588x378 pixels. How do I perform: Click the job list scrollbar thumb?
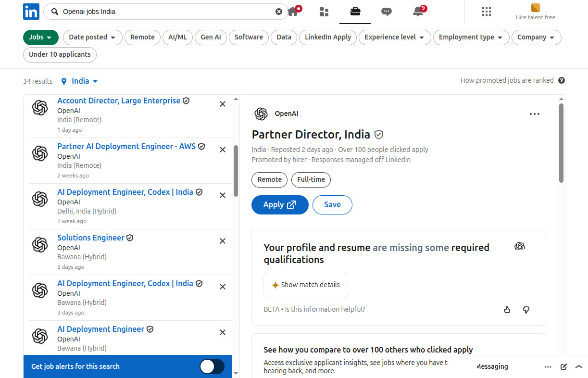[236, 171]
